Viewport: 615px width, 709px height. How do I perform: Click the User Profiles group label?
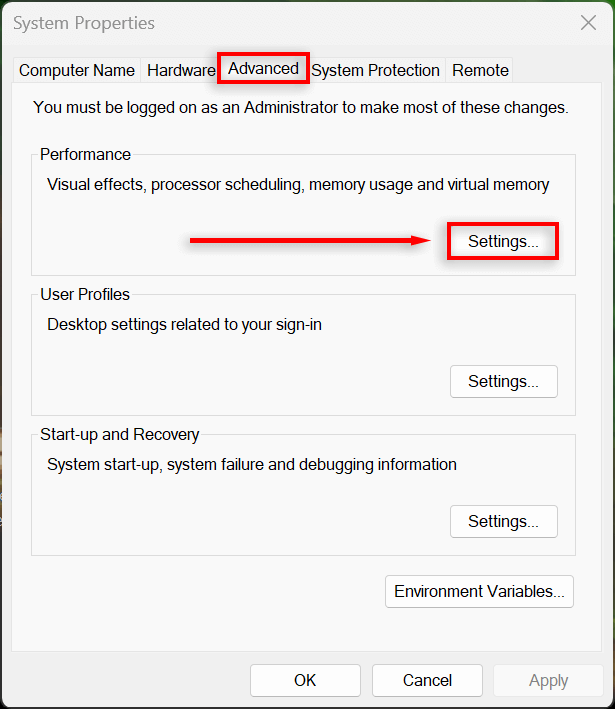[x=85, y=294]
